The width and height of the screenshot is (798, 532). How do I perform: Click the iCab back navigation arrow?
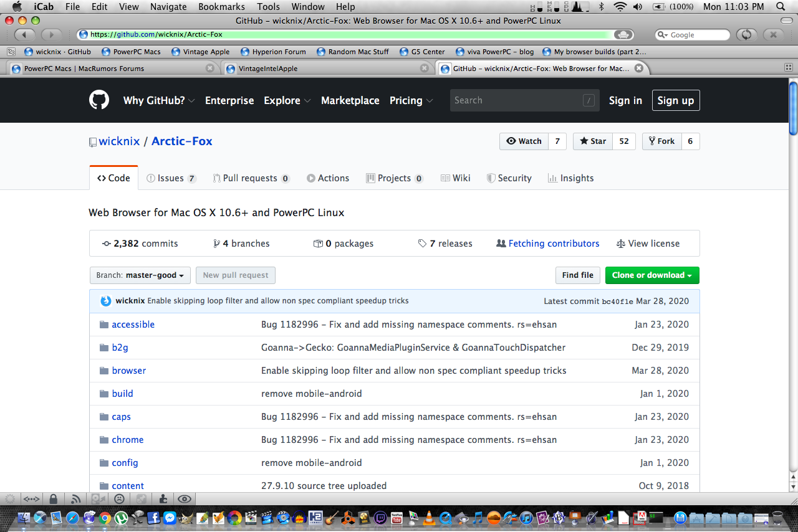click(x=24, y=35)
